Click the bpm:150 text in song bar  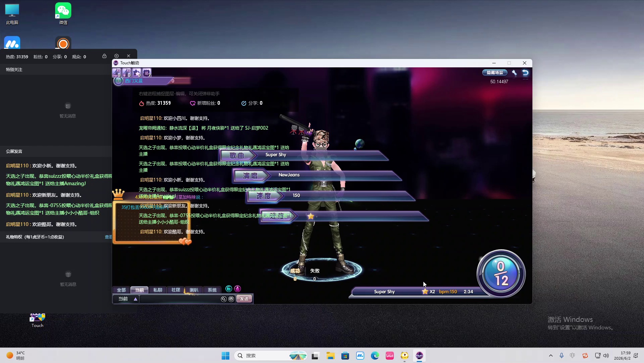pyautogui.click(x=448, y=292)
